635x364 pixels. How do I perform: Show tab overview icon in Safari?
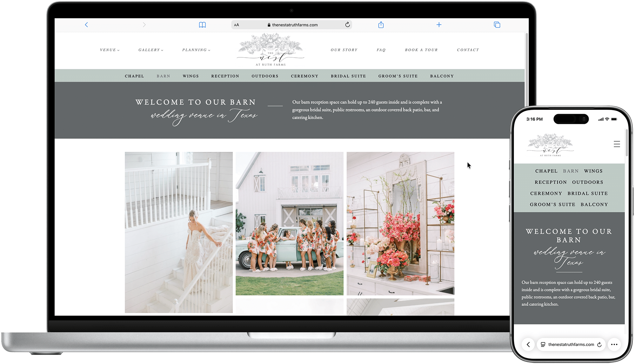(497, 25)
